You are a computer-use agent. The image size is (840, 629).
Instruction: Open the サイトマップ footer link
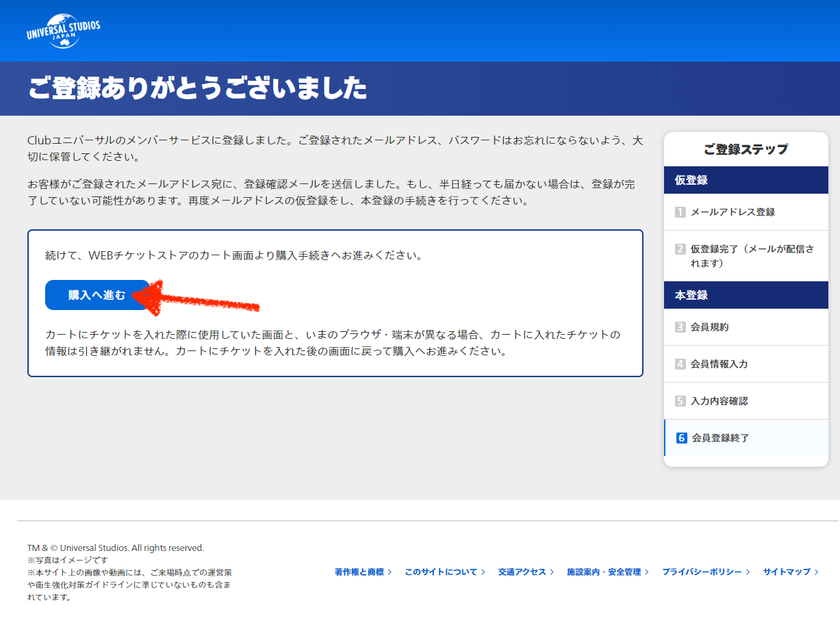click(791, 572)
